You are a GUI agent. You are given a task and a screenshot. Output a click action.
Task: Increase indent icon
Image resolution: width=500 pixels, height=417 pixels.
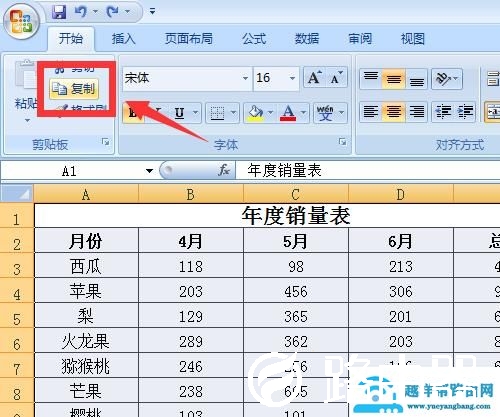465,112
